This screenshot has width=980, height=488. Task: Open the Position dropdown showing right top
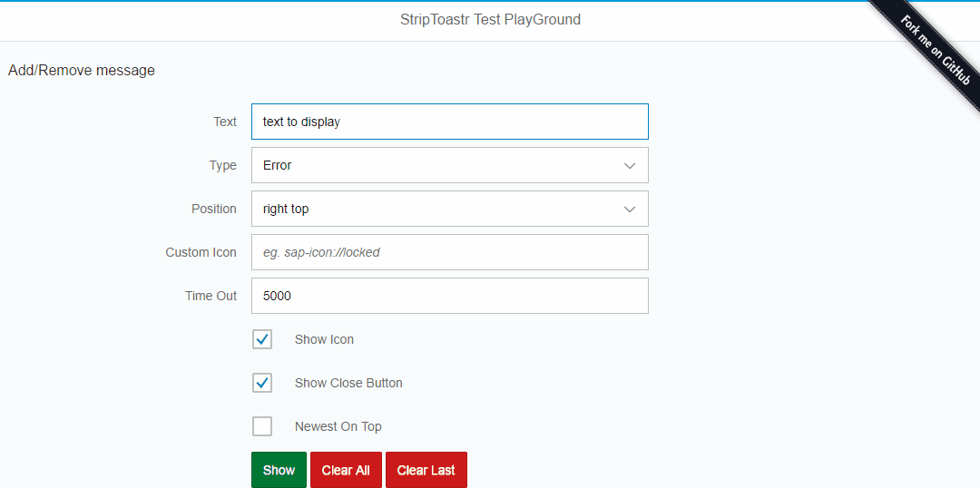[x=449, y=209]
